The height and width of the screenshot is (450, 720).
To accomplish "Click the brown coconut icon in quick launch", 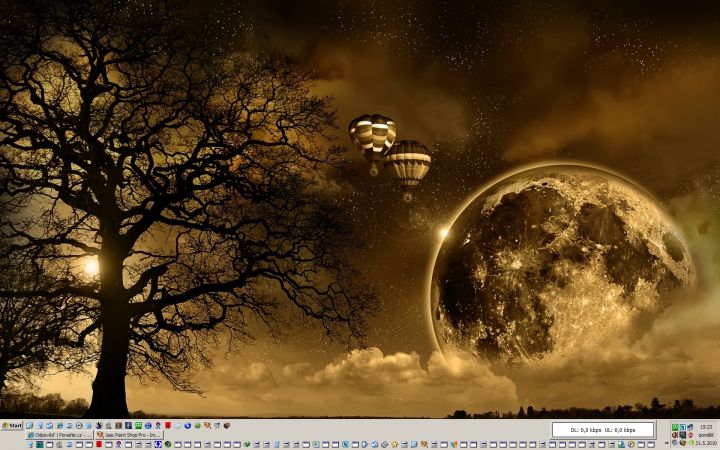I will click(227, 426).
